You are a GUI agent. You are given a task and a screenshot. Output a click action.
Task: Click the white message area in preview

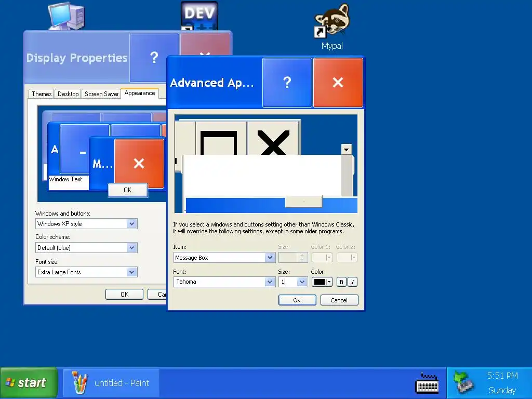coord(262,176)
